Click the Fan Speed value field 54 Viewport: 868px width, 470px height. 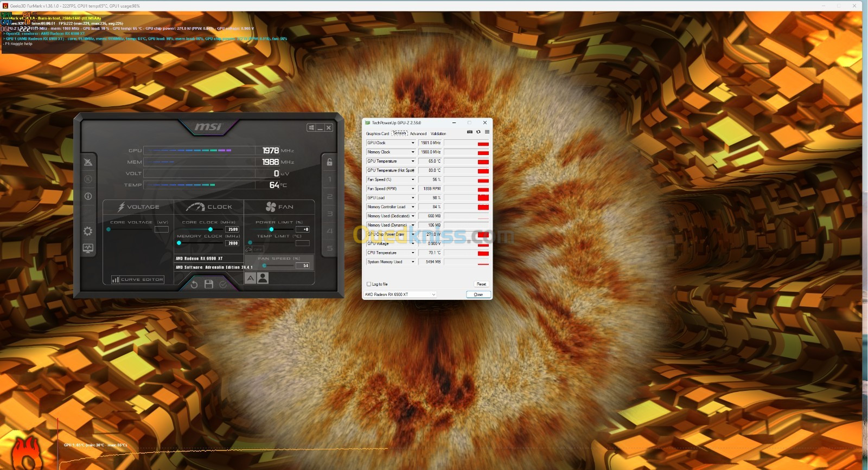pos(303,266)
